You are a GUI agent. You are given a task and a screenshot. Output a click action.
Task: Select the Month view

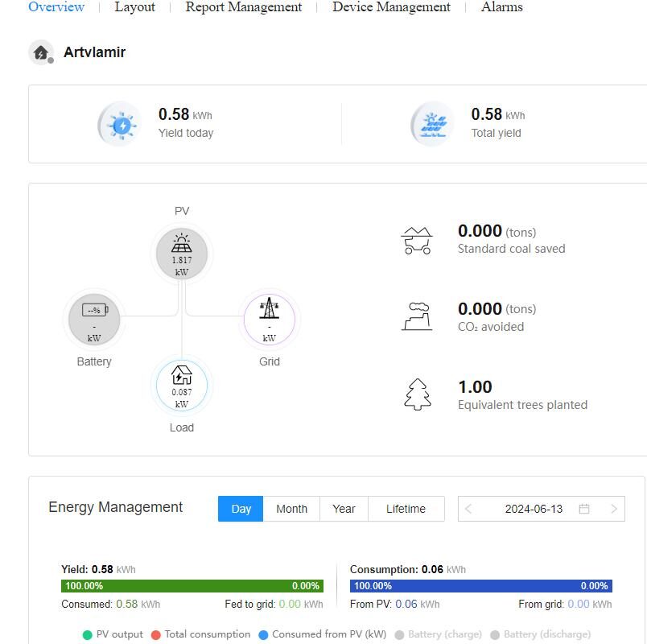click(x=292, y=509)
